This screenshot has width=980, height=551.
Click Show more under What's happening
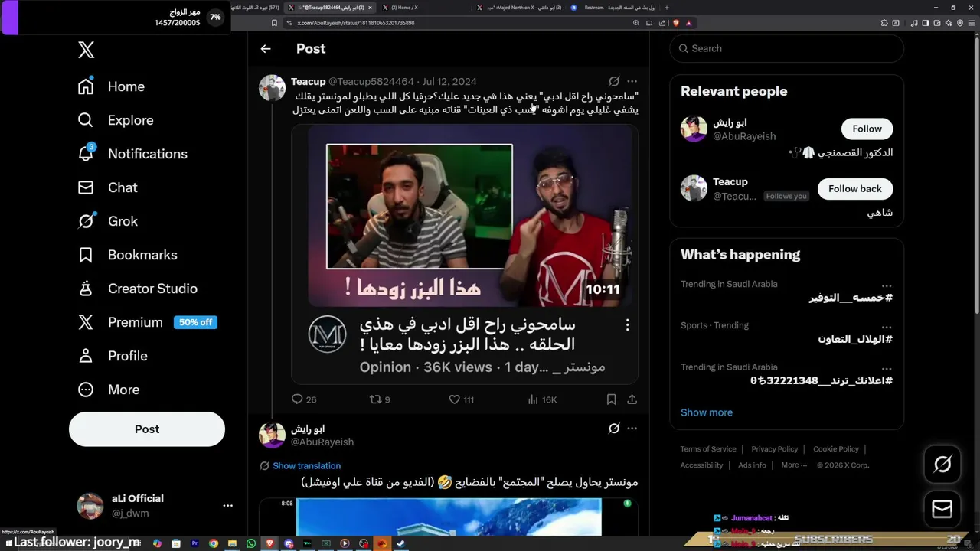707,412
